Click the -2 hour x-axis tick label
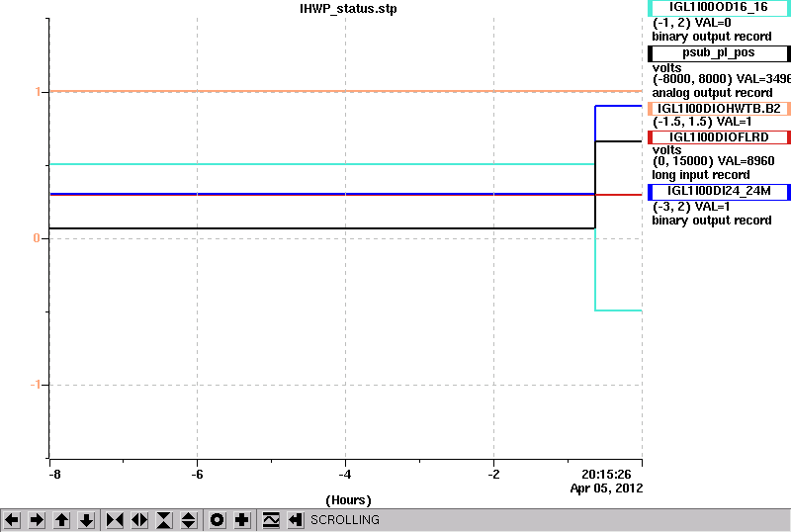This screenshot has width=791, height=532. (493, 475)
